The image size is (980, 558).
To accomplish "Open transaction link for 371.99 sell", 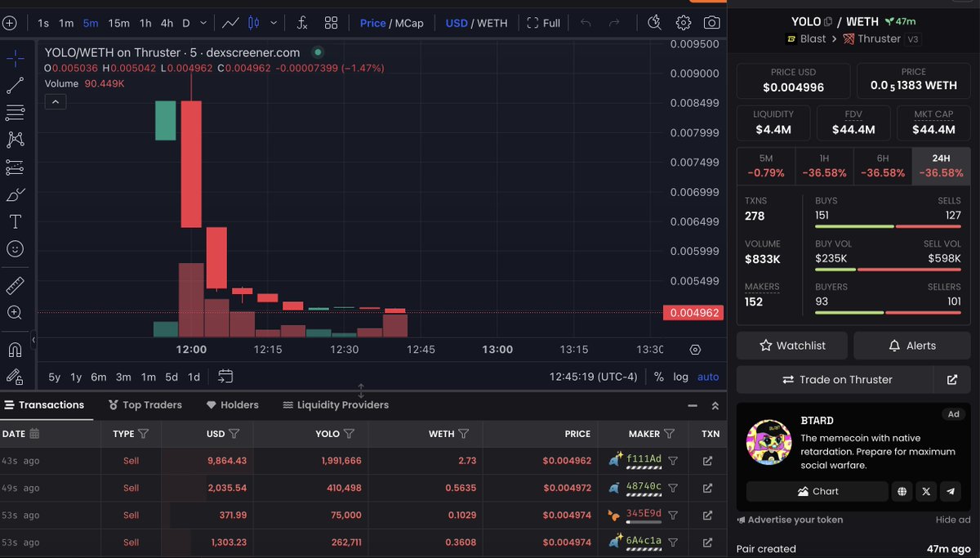I will [x=707, y=515].
